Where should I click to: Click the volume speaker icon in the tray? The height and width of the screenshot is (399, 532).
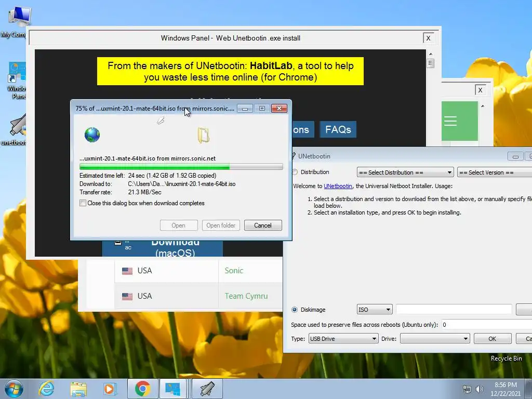[x=479, y=389]
